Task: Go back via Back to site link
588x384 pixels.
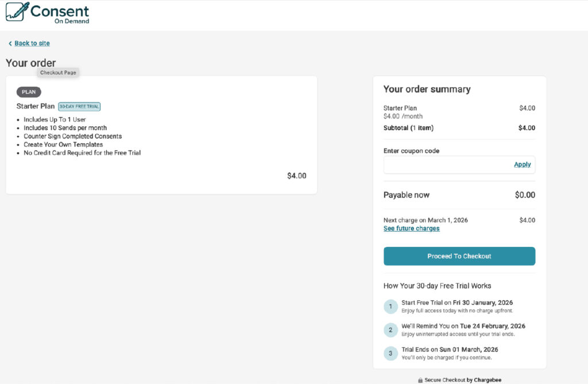Action: coord(32,44)
